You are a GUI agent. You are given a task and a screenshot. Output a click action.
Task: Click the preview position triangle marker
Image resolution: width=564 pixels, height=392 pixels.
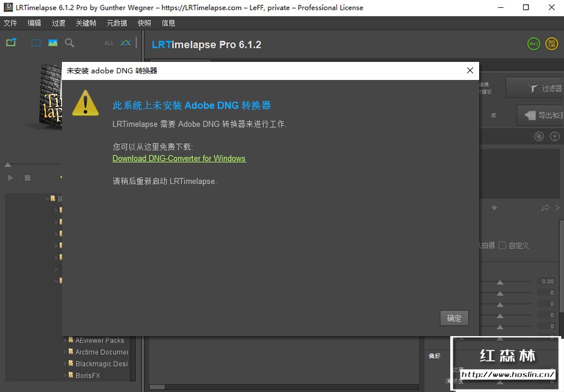[x=8, y=165]
